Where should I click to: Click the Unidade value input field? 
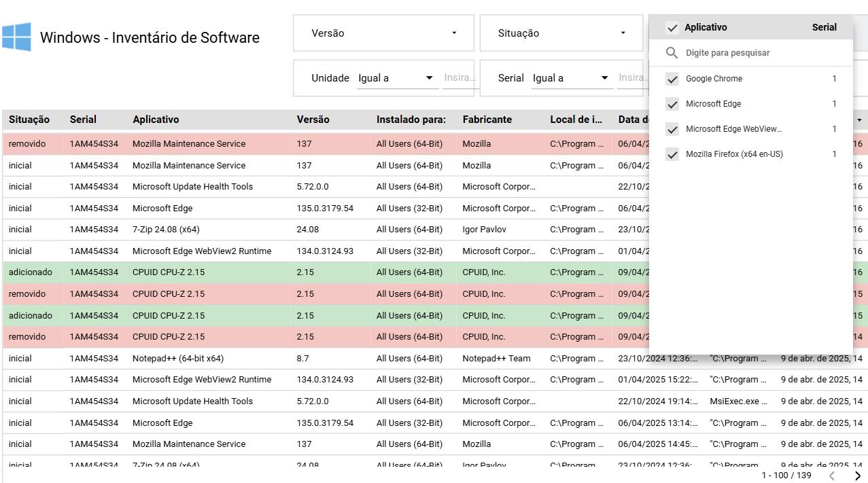pyautogui.click(x=459, y=78)
